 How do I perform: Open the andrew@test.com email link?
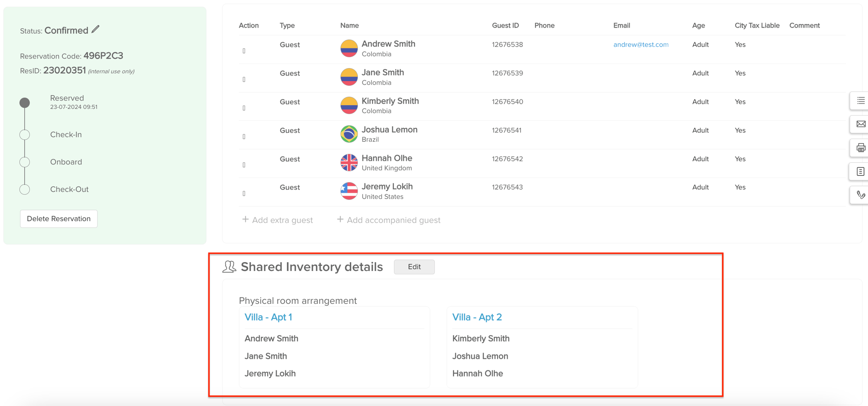[x=641, y=44]
